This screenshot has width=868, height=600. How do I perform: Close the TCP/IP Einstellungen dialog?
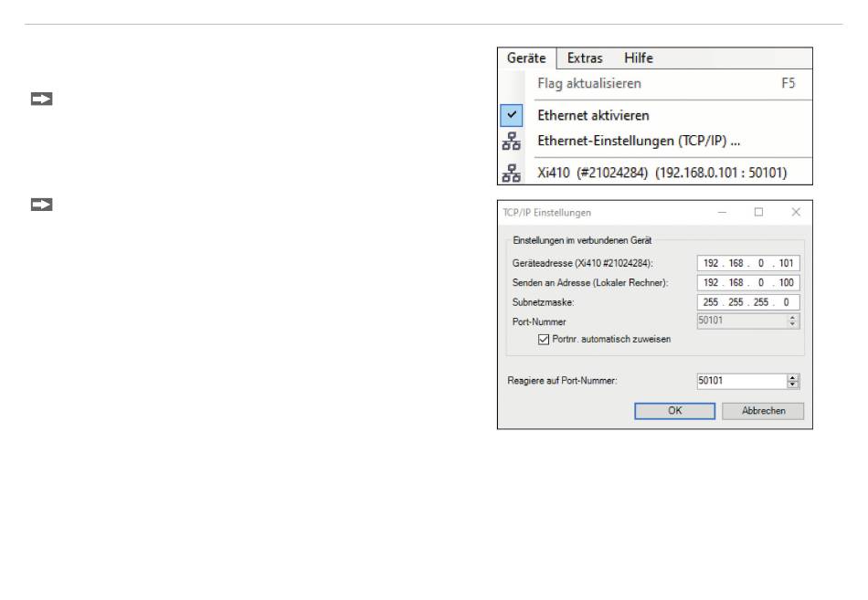point(796,213)
